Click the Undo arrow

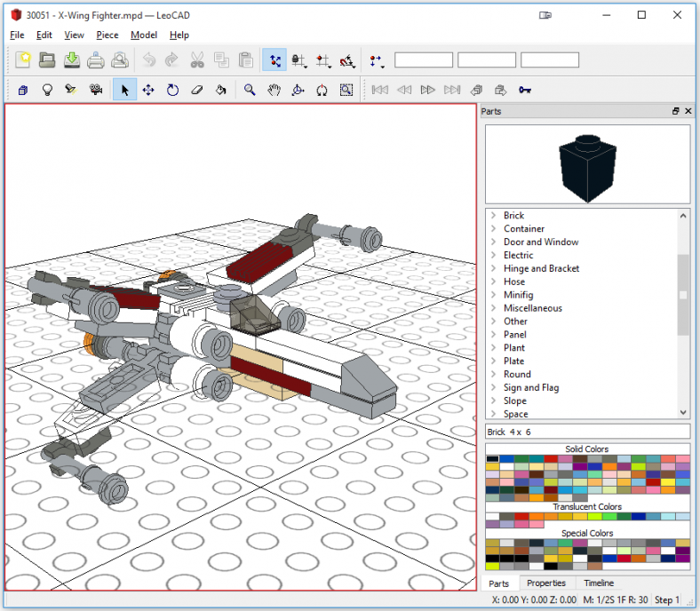tap(149, 60)
